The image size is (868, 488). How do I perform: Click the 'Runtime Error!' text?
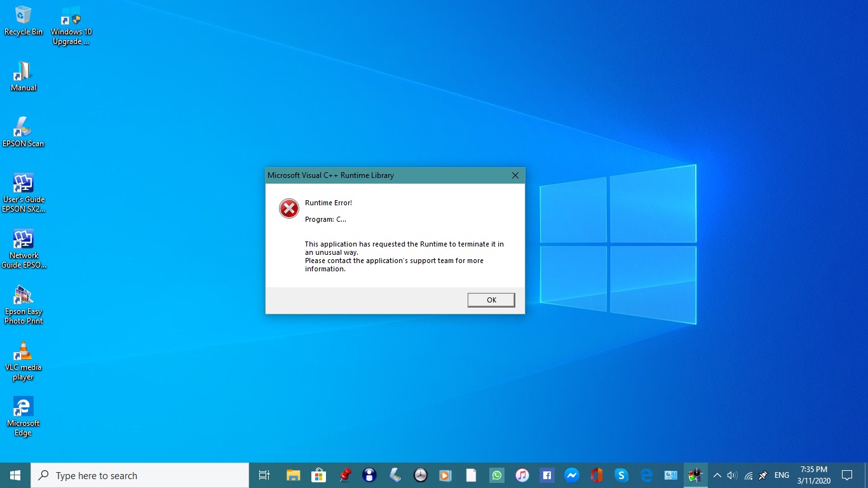(x=329, y=203)
